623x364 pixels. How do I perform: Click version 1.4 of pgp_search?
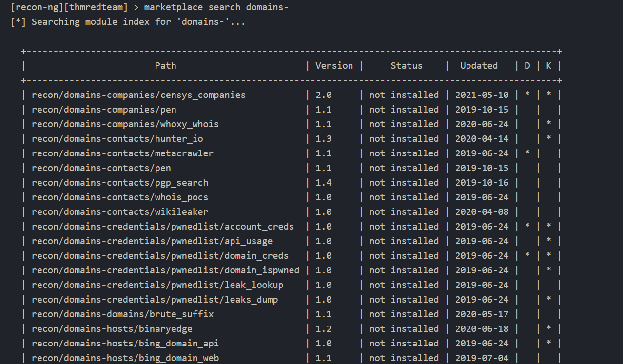[x=323, y=183]
